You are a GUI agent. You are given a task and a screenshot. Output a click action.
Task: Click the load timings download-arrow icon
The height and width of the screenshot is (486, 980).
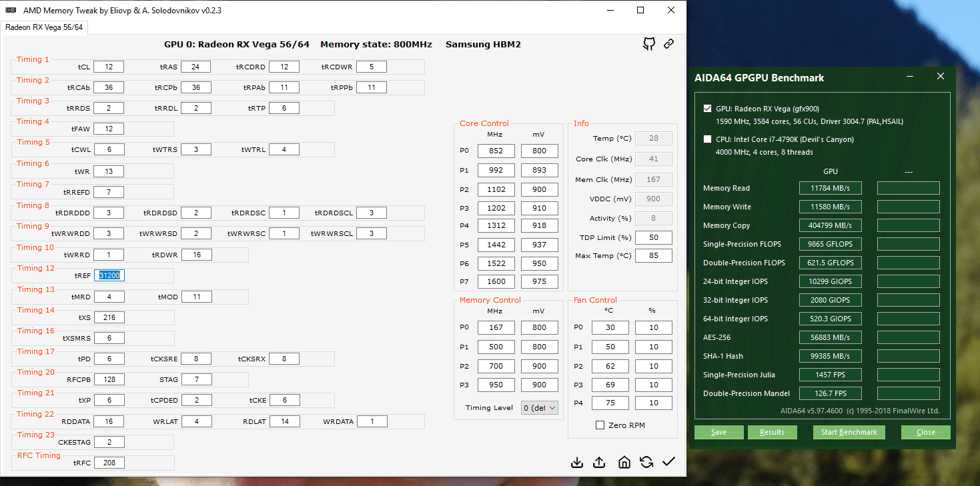(x=577, y=462)
